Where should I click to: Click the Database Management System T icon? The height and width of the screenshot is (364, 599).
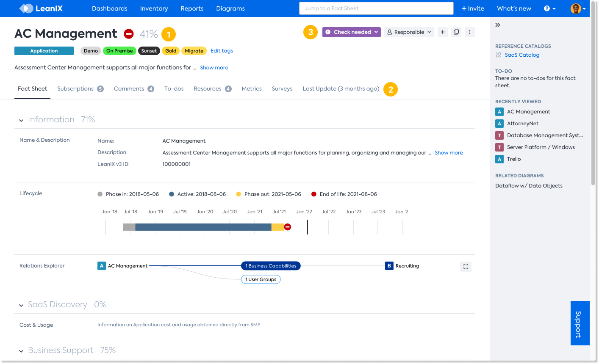point(499,135)
